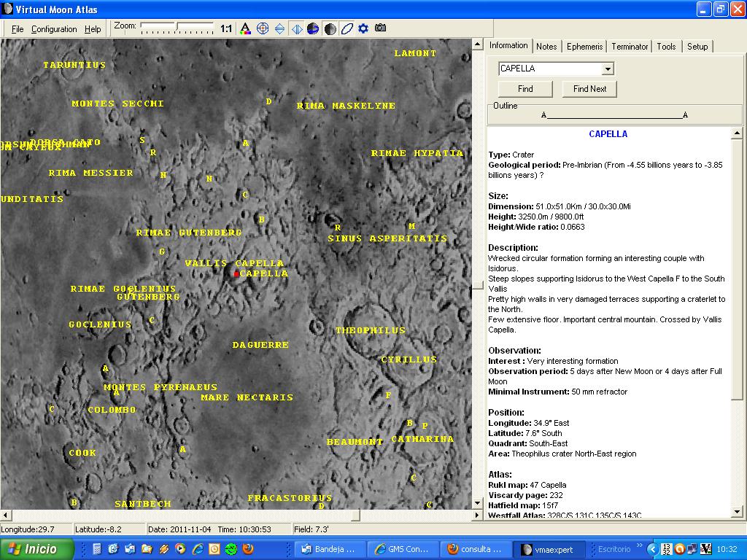Click the CYRILLUS crater label

(409, 359)
